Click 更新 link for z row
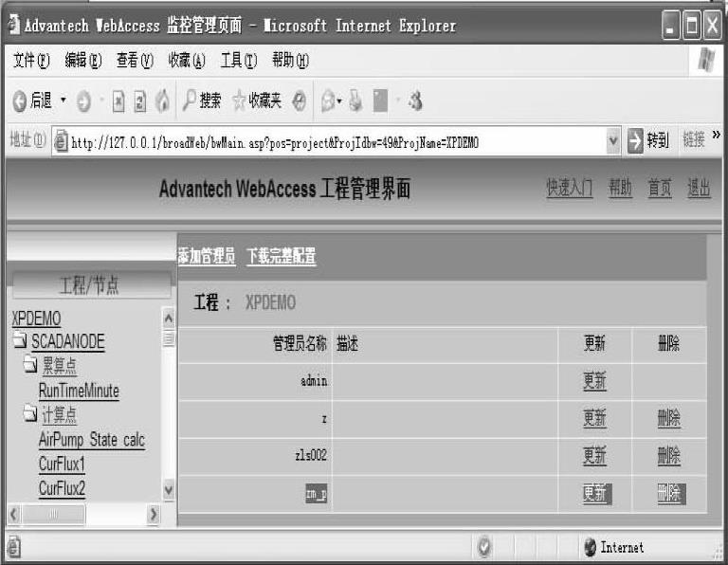Viewport: 728px width, 565px height. (x=594, y=418)
